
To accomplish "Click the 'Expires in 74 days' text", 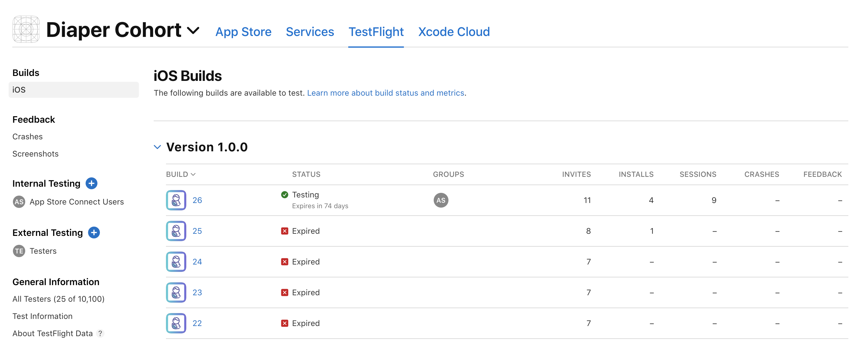I will pyautogui.click(x=320, y=206).
